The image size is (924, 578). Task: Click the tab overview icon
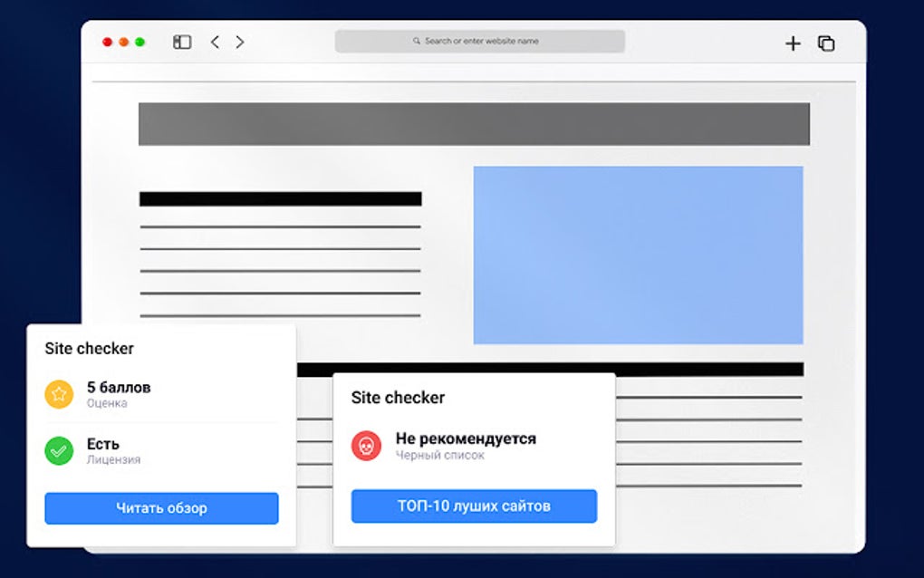825,43
